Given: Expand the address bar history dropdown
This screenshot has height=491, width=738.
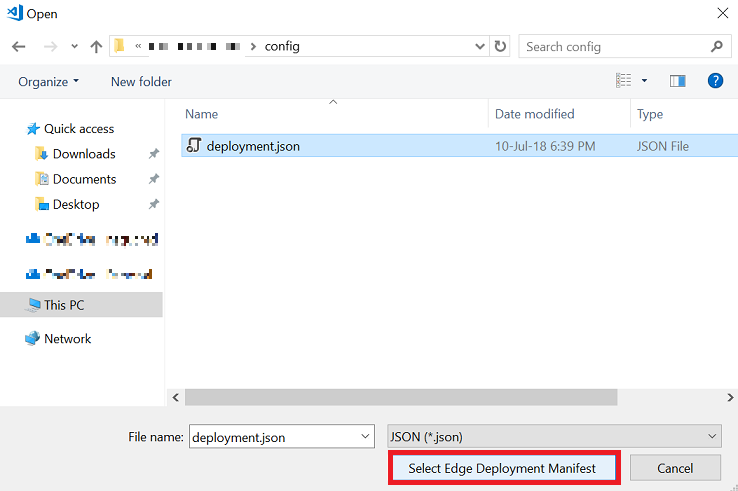Looking at the screenshot, I should 480,47.
